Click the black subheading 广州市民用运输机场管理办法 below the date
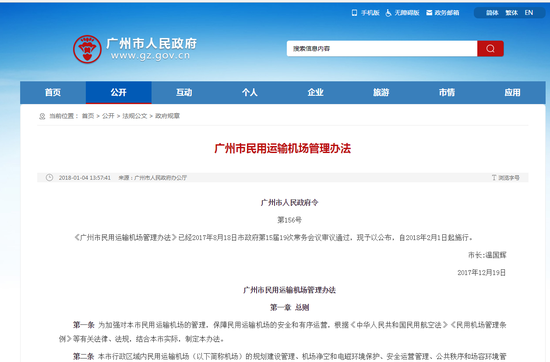 pyautogui.click(x=289, y=290)
